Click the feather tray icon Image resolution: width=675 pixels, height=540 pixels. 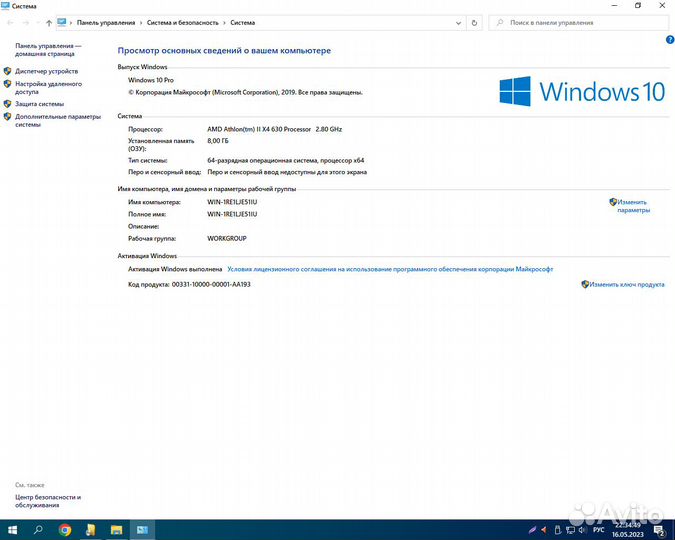point(532,530)
